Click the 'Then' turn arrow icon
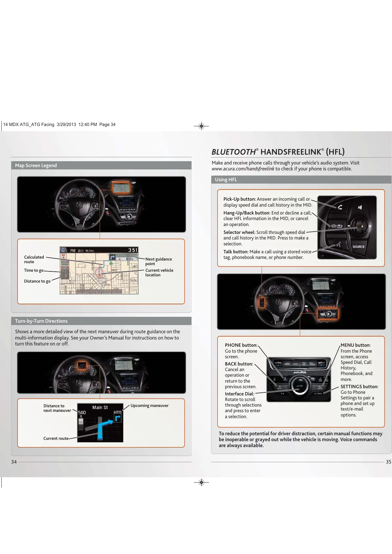This screenshot has height=554, width=392. [118, 416]
